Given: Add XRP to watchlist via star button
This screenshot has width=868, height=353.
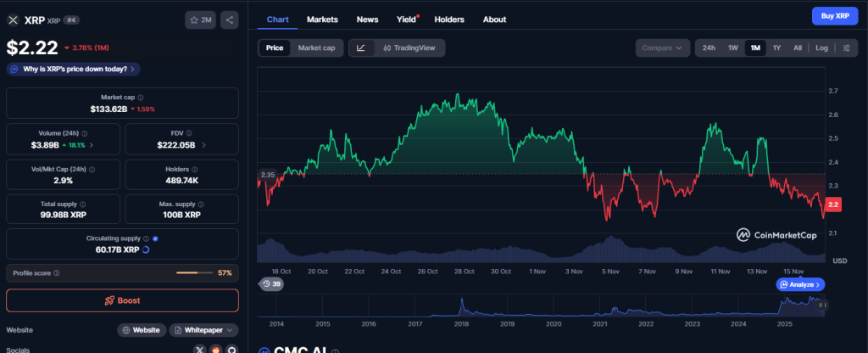Looking at the screenshot, I should point(200,20).
